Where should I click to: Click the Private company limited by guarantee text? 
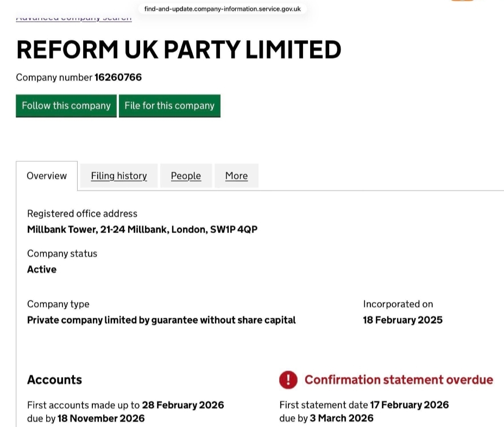[161, 320]
